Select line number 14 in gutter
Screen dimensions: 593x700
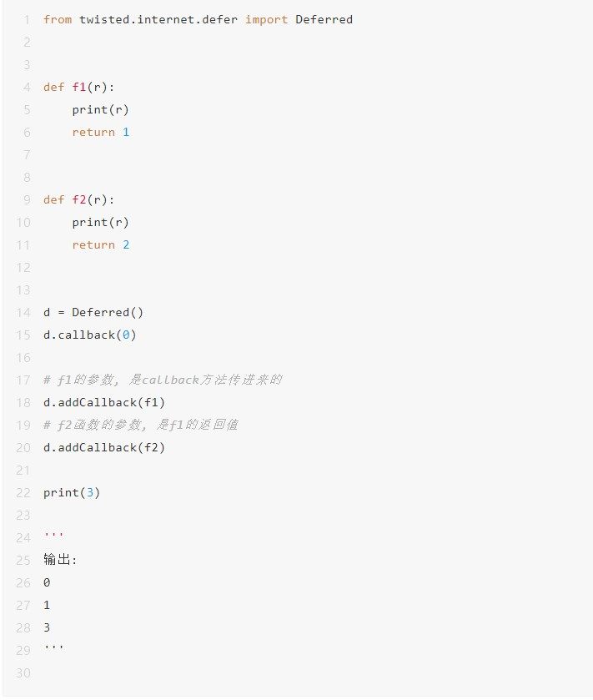(x=23, y=313)
